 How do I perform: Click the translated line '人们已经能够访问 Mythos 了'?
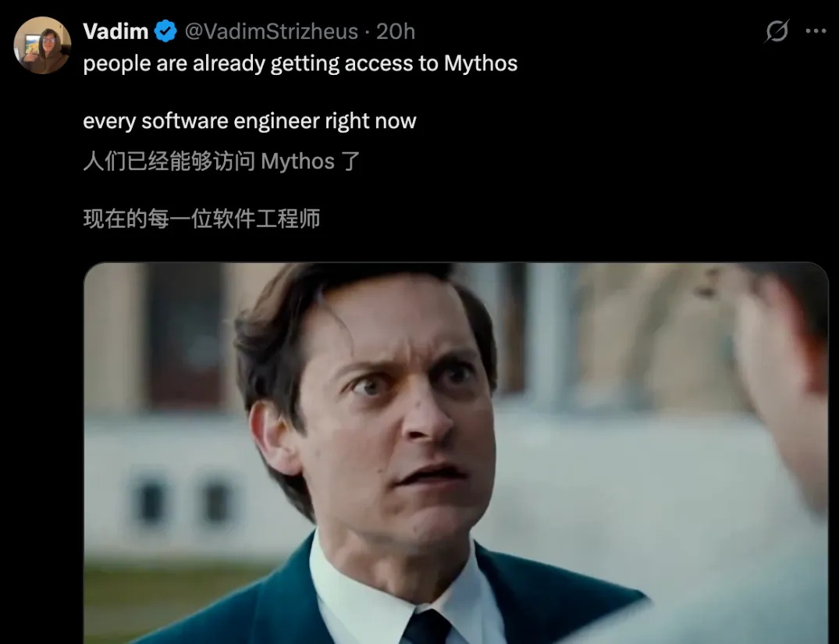pos(222,161)
